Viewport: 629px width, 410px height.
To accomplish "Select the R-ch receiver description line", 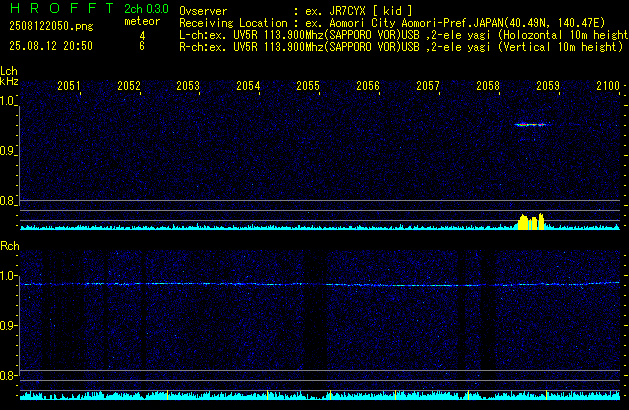I will (401, 47).
